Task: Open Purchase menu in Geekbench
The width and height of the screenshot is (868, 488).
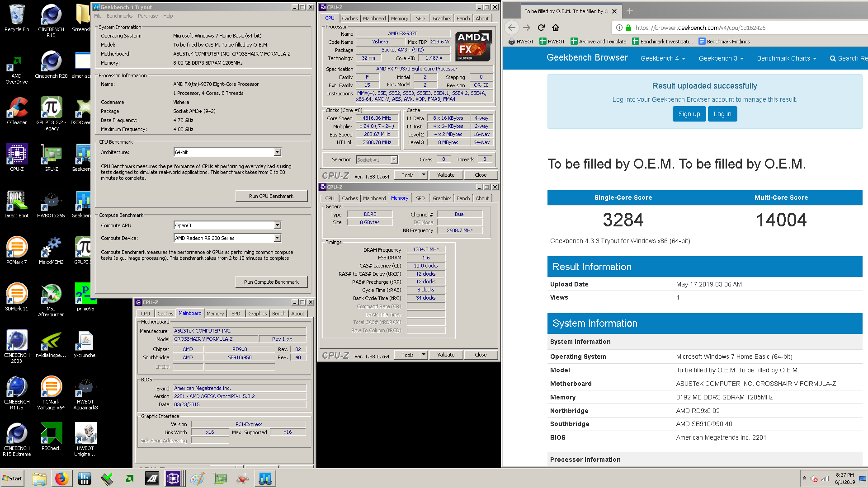Action: point(148,16)
